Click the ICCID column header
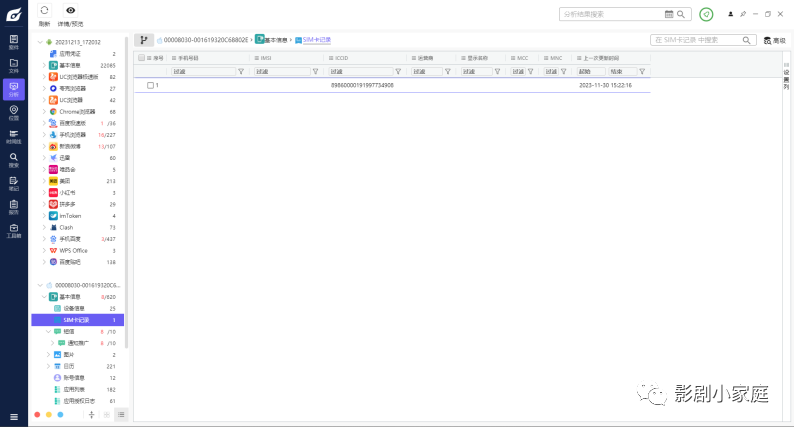 [342, 58]
